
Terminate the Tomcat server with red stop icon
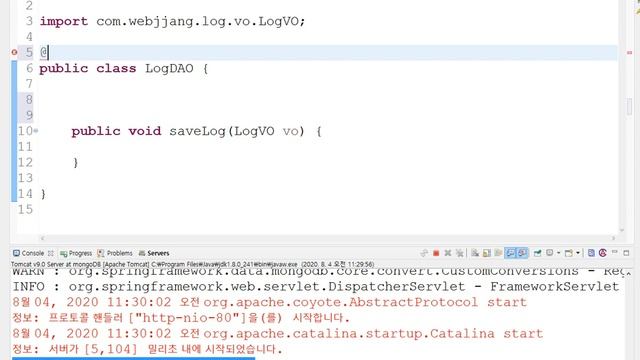(x=436, y=253)
